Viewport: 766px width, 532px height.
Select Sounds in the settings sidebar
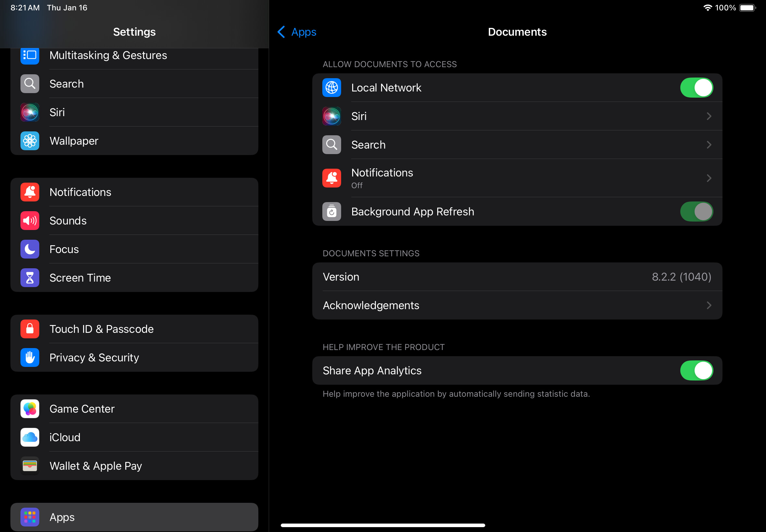pyautogui.click(x=134, y=221)
